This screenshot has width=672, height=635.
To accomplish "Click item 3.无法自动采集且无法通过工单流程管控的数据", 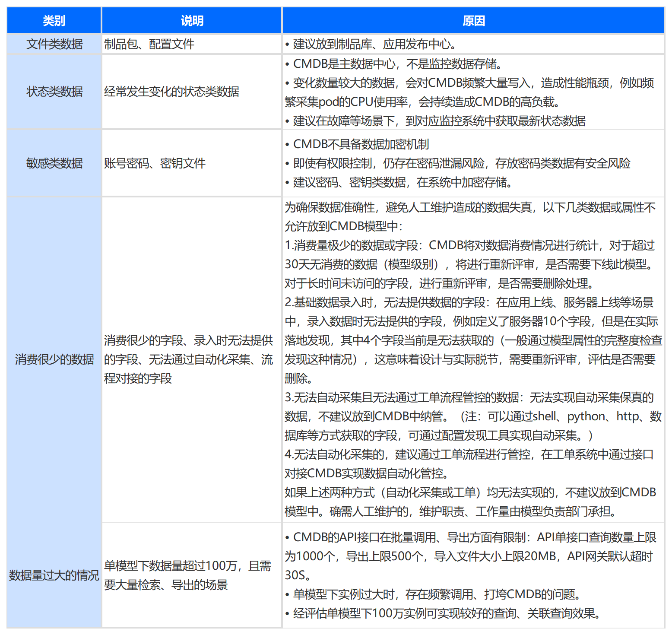I will [x=473, y=416].
